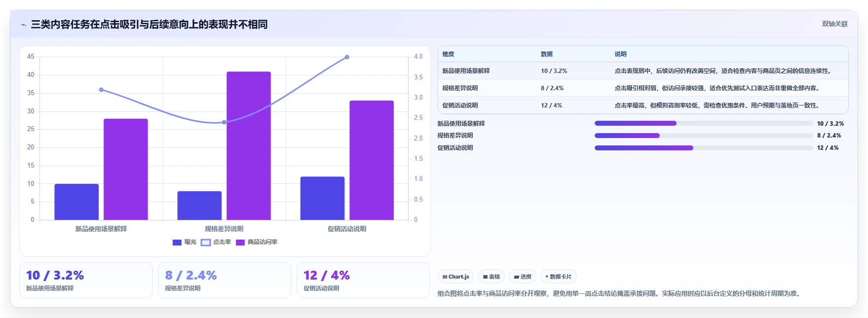Image resolution: width=868 pixels, height=318 pixels.
Task: Click the footer note starting 组合图将点击率
Action: coord(620,293)
